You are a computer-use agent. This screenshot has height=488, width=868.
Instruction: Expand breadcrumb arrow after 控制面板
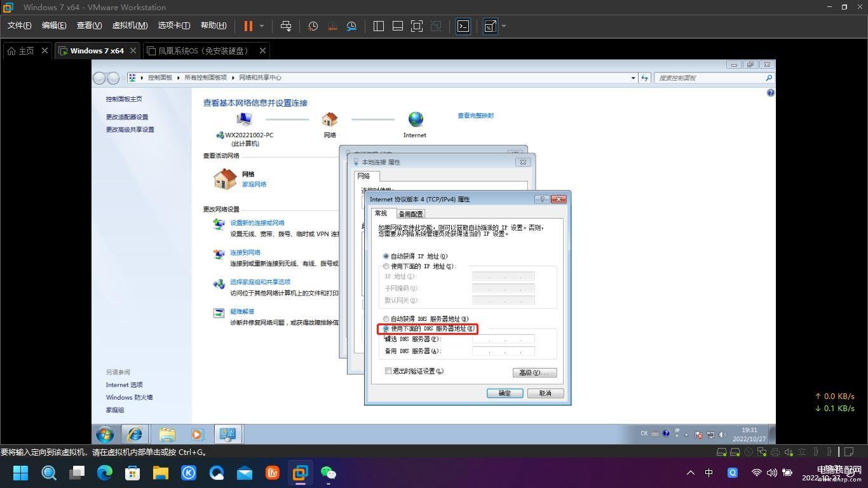click(x=179, y=78)
